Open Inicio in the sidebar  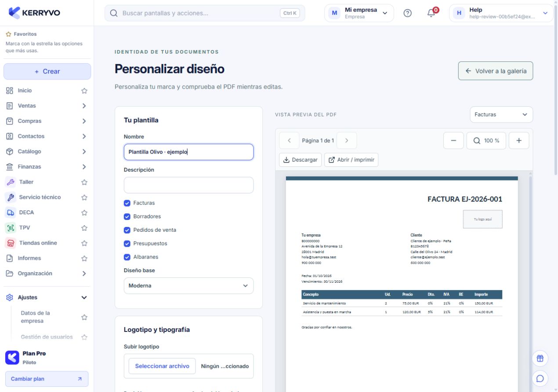point(25,90)
